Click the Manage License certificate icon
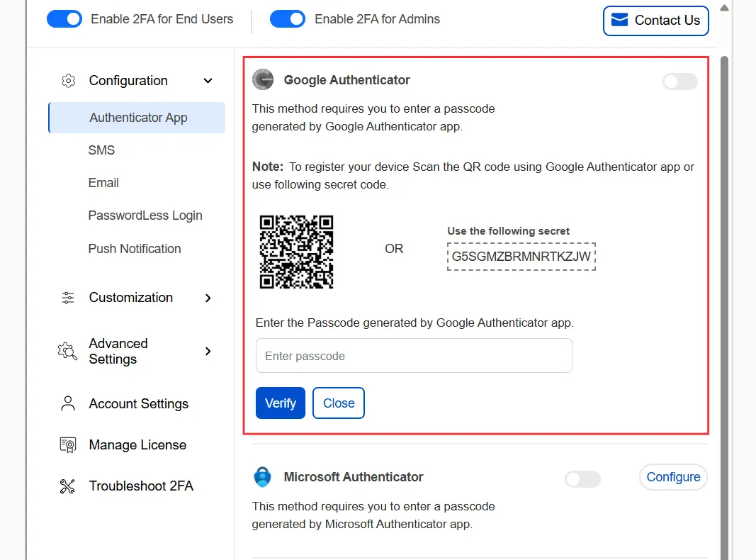The width and height of the screenshot is (756, 560). 68,444
